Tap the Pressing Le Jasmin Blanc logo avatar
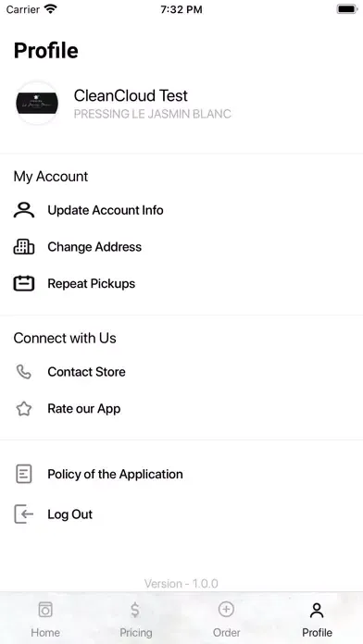This screenshot has height=644, width=363. [37, 103]
